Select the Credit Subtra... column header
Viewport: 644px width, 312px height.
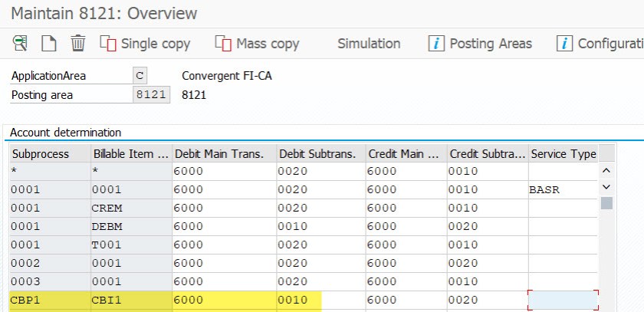tap(488, 153)
